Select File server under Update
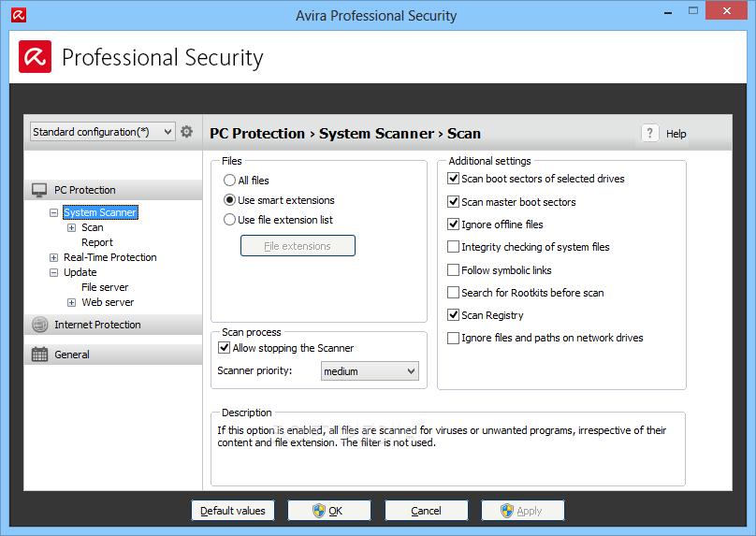756x536 pixels. [x=105, y=287]
